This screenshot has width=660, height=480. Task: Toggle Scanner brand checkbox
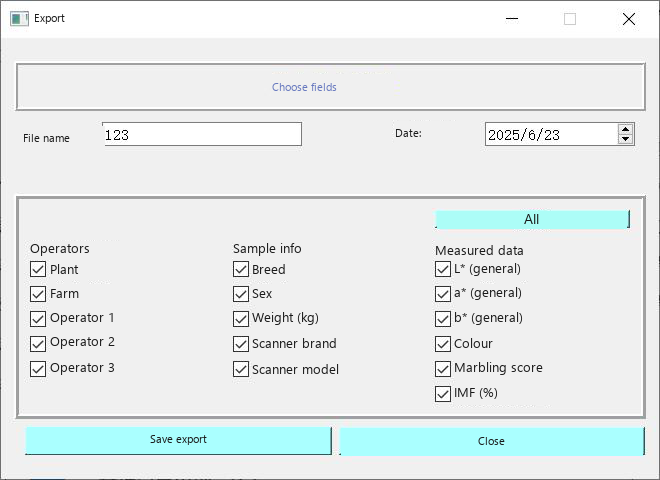(x=241, y=344)
